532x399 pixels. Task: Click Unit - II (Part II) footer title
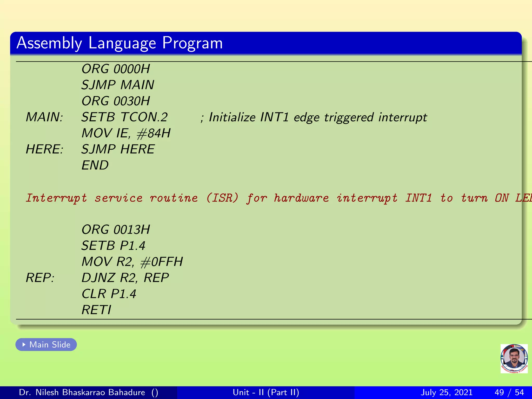[x=266, y=392]
